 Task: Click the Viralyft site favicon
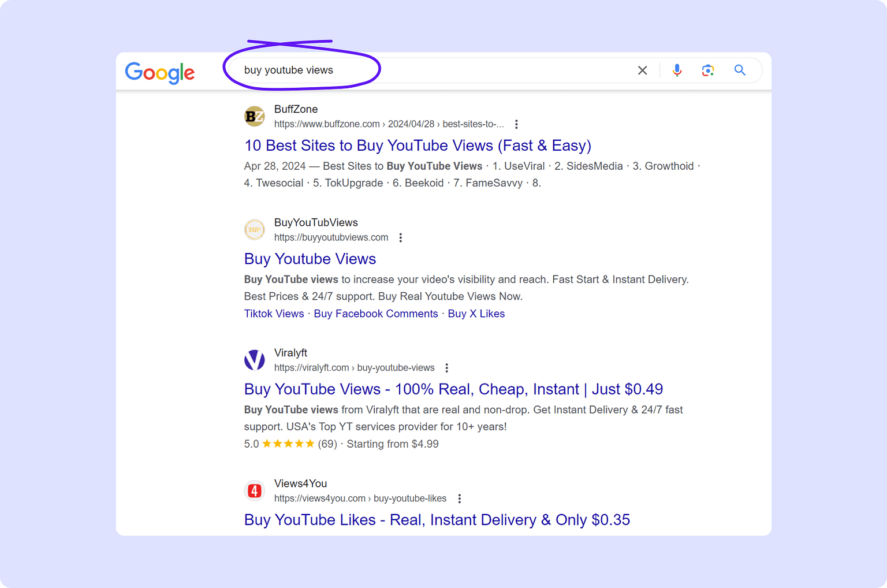coord(255,360)
